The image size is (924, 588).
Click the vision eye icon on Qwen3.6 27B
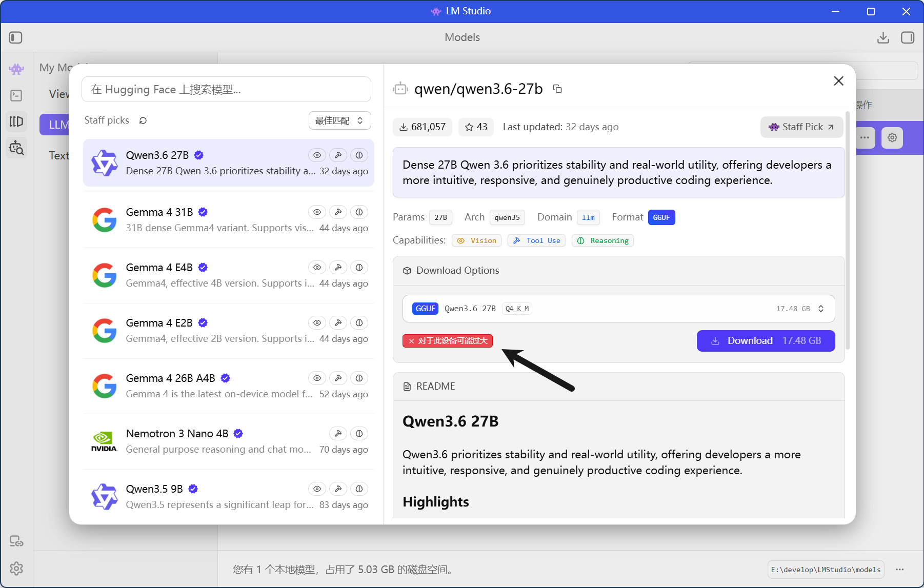point(317,155)
